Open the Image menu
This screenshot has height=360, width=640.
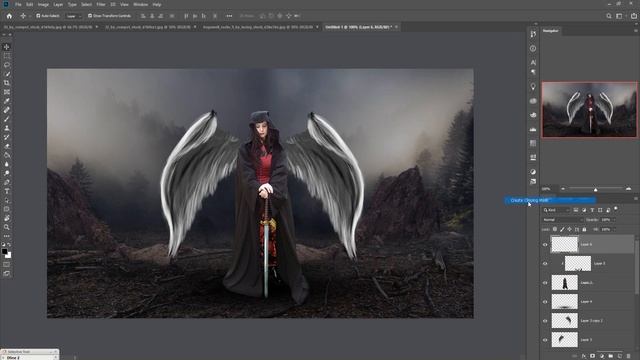pyautogui.click(x=43, y=4)
